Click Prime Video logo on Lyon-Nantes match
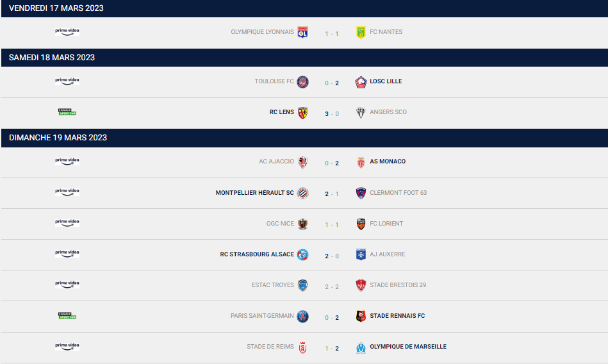 [67, 32]
